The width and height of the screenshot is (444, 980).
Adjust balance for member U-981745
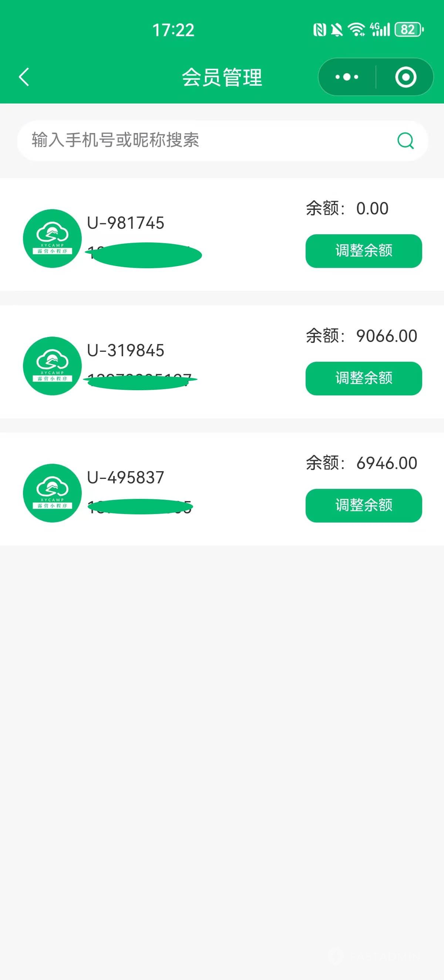(x=364, y=251)
